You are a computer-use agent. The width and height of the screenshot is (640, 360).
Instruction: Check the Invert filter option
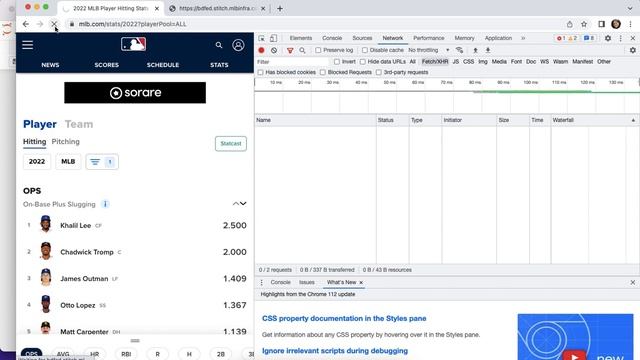pyautogui.click(x=337, y=62)
